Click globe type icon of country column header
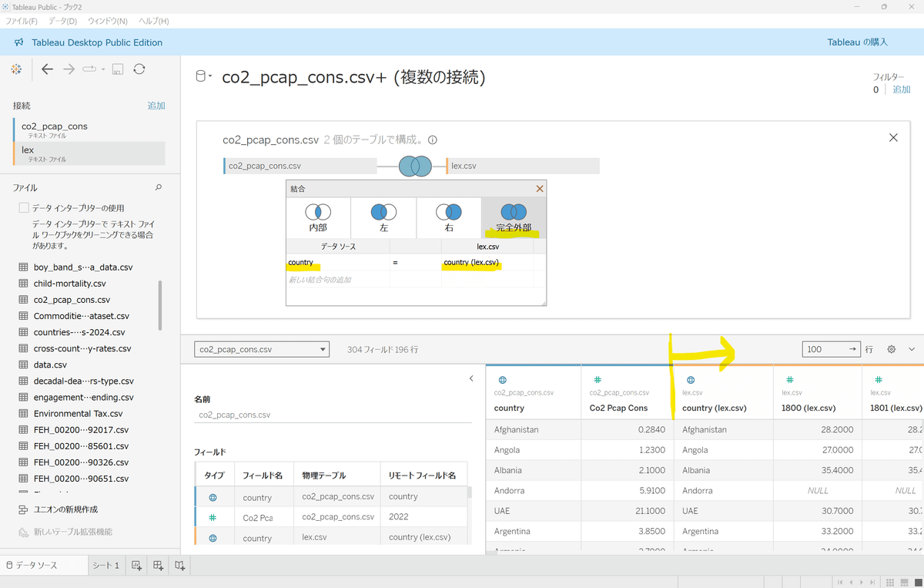 (503, 380)
